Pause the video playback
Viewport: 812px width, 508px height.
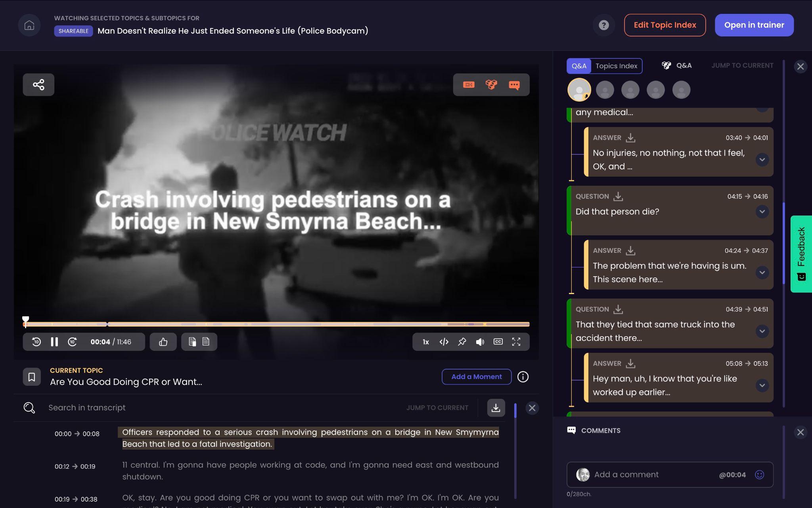tap(54, 342)
